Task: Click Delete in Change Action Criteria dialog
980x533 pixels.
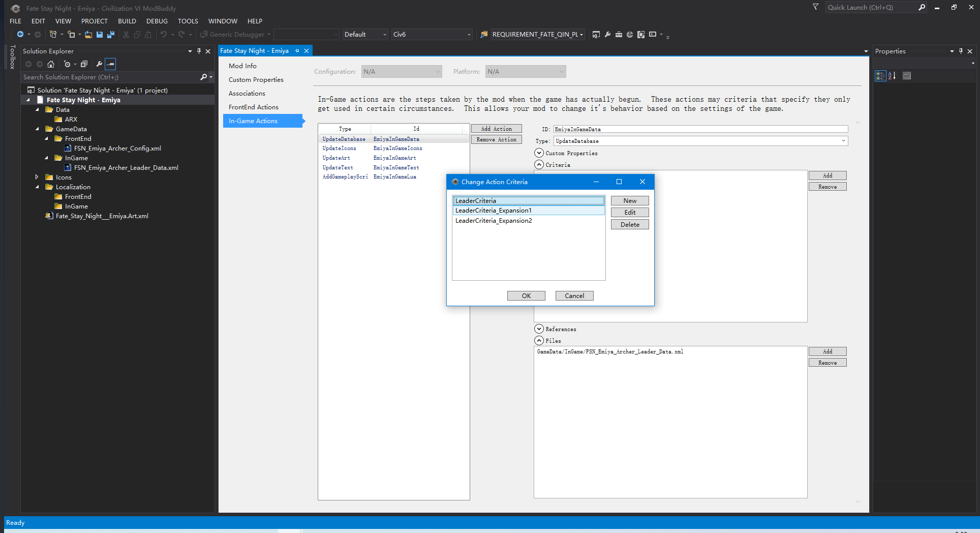Action: pyautogui.click(x=630, y=225)
